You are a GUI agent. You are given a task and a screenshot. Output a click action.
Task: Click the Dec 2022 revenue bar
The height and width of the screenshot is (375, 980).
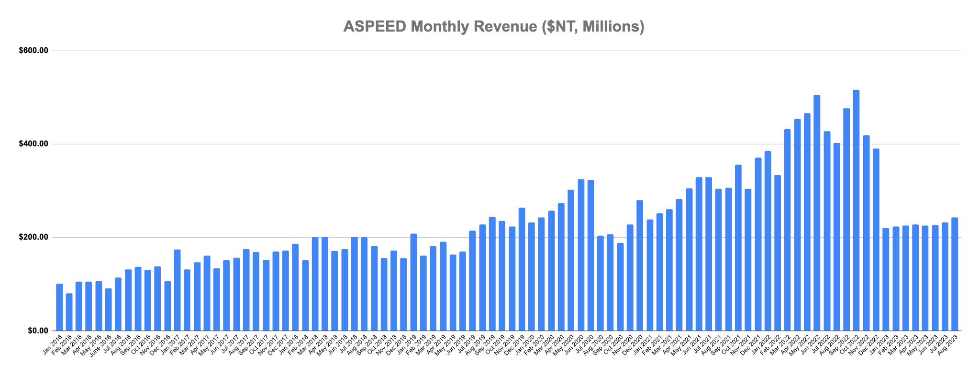tap(876, 239)
